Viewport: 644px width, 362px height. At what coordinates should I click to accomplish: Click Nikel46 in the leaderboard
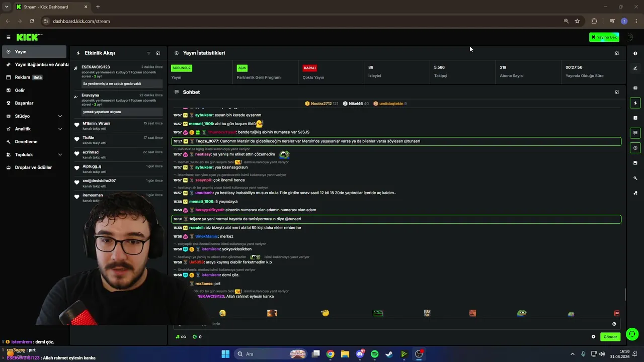356,104
